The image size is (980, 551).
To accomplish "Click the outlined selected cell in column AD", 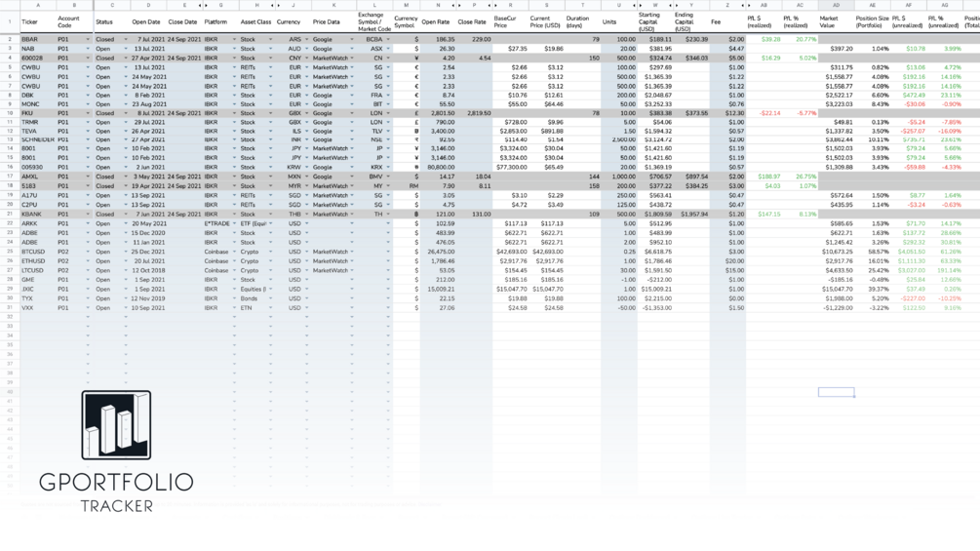I will [836, 392].
